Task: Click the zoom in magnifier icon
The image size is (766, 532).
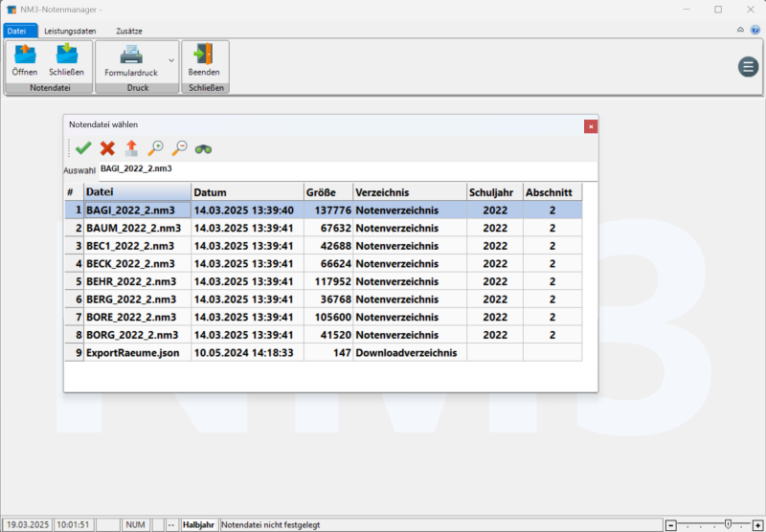Action: (x=155, y=148)
